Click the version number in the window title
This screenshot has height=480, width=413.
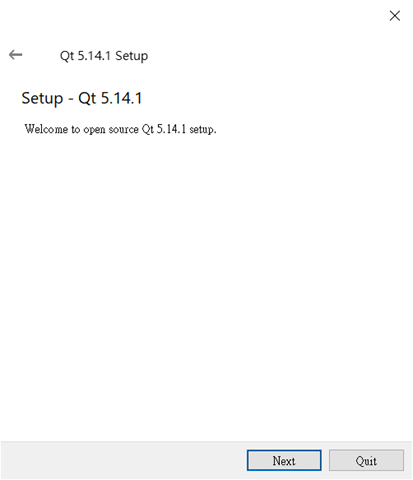pyautogui.click(x=94, y=56)
